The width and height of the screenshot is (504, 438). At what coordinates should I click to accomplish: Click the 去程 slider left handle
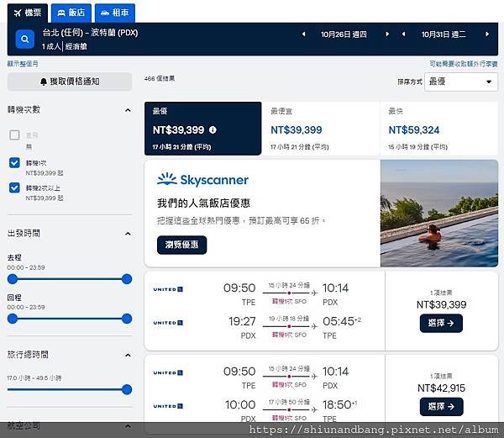coord(13,279)
